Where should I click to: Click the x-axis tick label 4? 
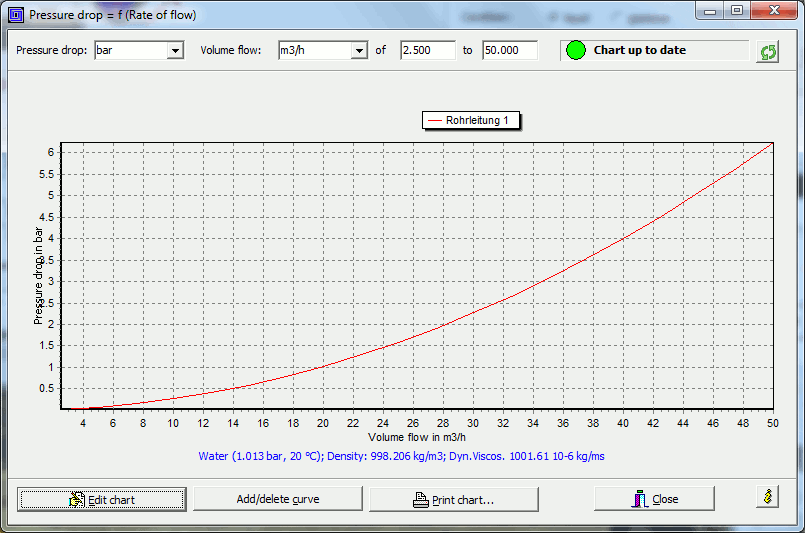point(83,423)
